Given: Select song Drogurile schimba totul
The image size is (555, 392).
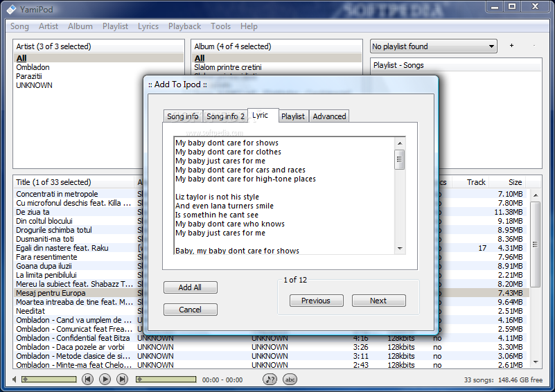Looking at the screenshot, I should [x=54, y=230].
